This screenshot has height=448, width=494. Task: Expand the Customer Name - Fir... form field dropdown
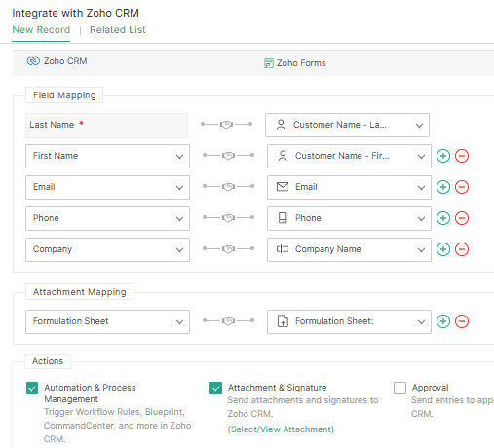pos(349,156)
